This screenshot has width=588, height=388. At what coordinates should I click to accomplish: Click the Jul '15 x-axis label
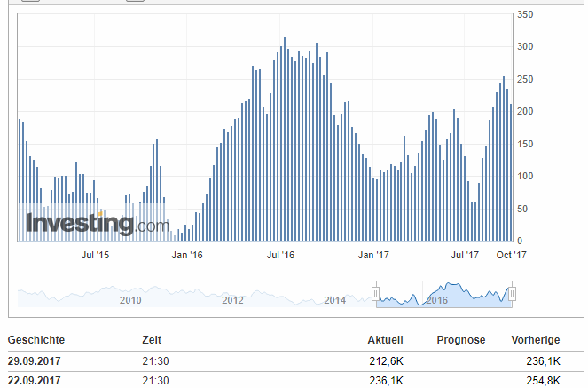click(x=95, y=255)
